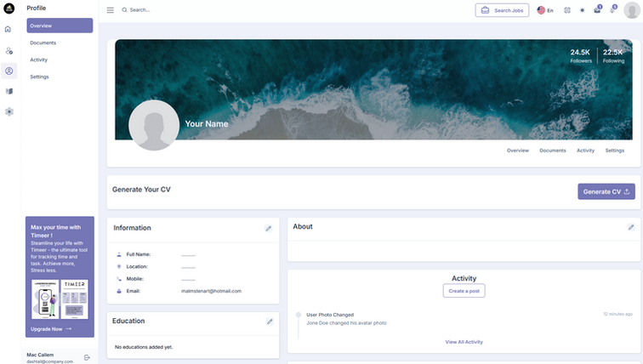Open the View All Activity link
This screenshot has height=364, width=643.
[x=464, y=342]
